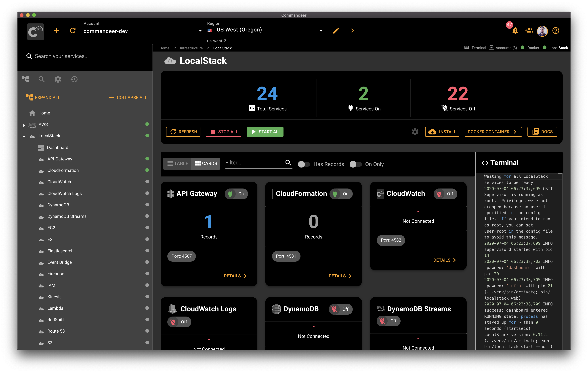The height and width of the screenshot is (373, 588).
Task: Click the DynamoDB card database icon
Action: point(276,309)
